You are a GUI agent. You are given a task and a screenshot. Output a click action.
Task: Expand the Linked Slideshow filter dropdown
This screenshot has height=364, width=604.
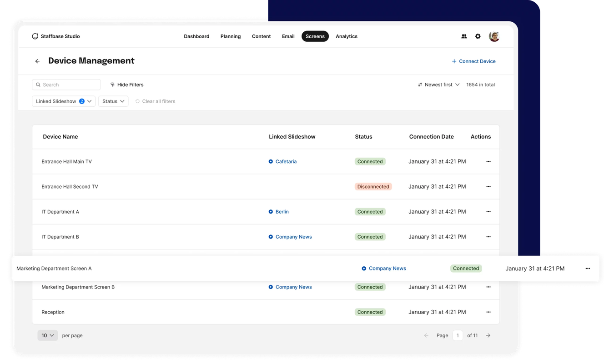point(63,101)
